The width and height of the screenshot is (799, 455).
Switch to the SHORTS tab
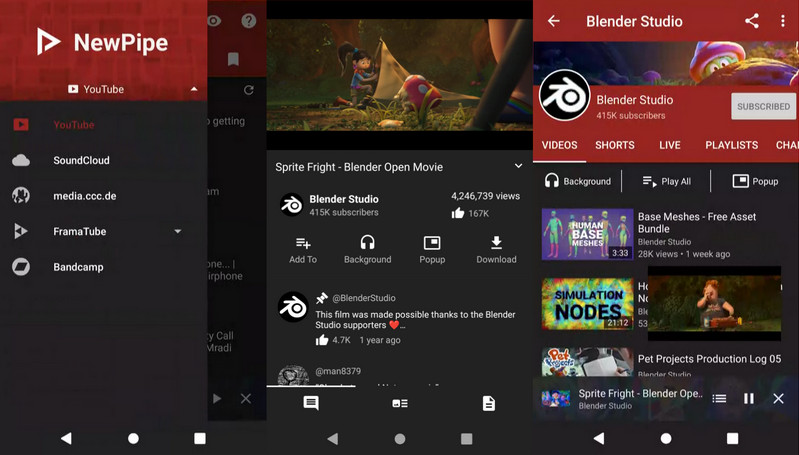(x=615, y=145)
